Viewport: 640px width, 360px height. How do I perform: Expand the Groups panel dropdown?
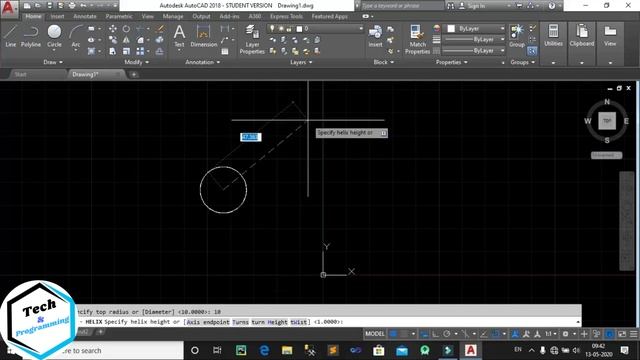click(522, 62)
